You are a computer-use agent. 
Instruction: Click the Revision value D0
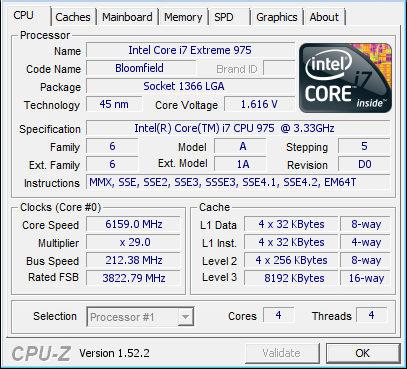(x=364, y=164)
